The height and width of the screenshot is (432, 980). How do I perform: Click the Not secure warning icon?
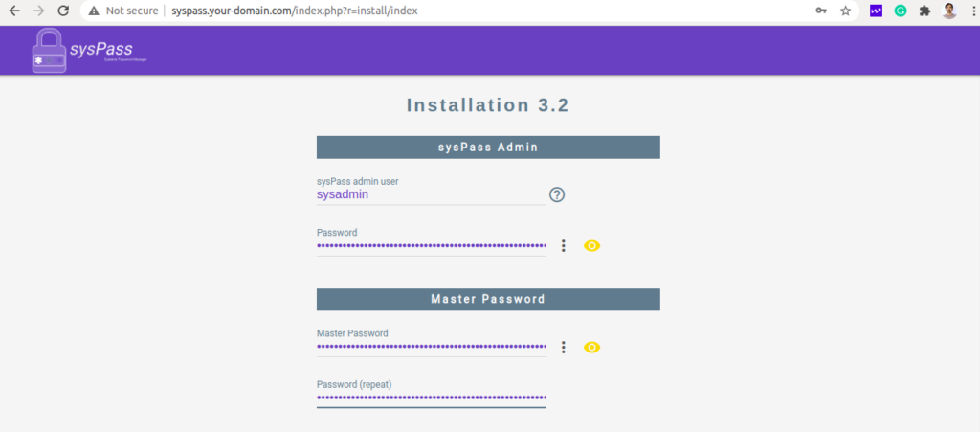pyautogui.click(x=94, y=11)
